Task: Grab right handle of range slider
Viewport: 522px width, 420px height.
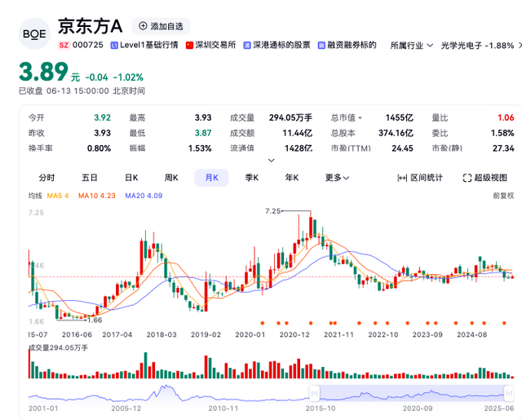Action: (x=509, y=393)
